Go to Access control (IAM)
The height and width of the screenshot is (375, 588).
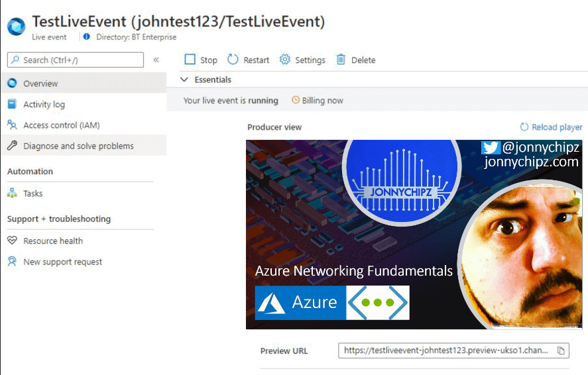[61, 125]
